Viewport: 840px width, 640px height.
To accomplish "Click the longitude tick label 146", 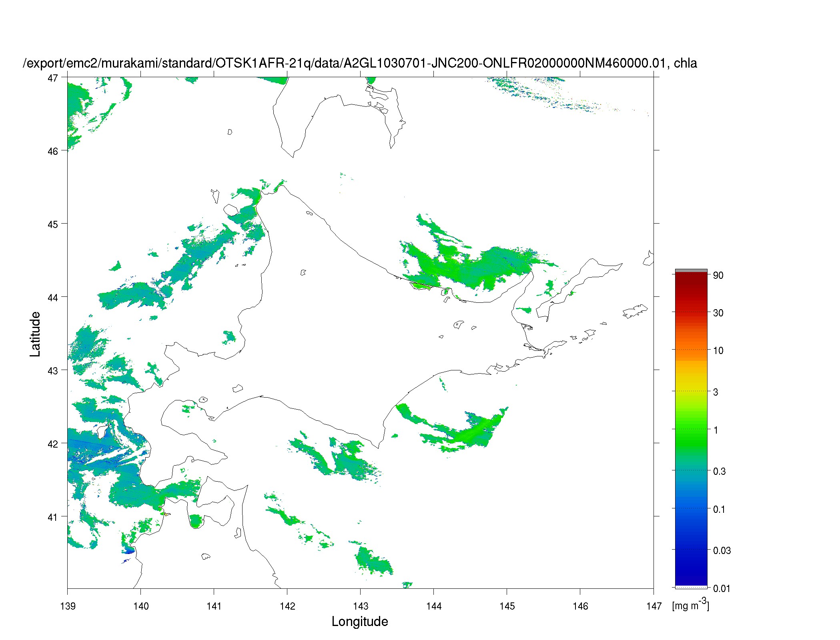I will pos(580,606).
